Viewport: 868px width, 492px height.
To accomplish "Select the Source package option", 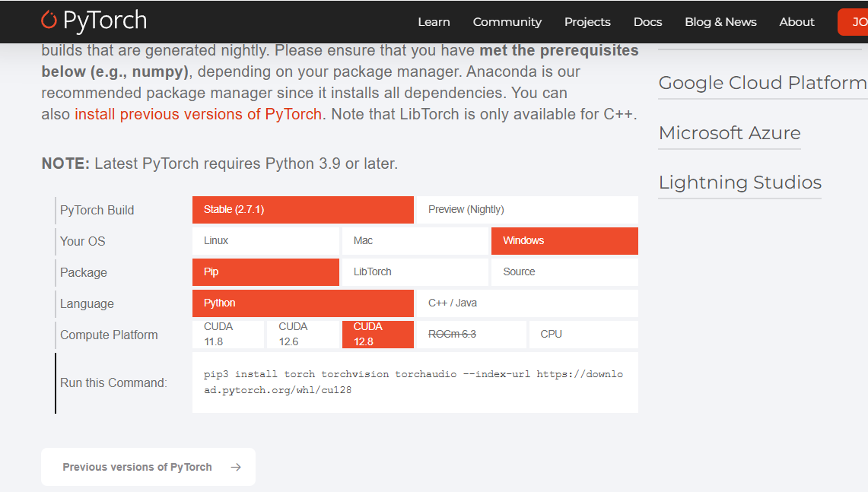I will pyautogui.click(x=564, y=272).
